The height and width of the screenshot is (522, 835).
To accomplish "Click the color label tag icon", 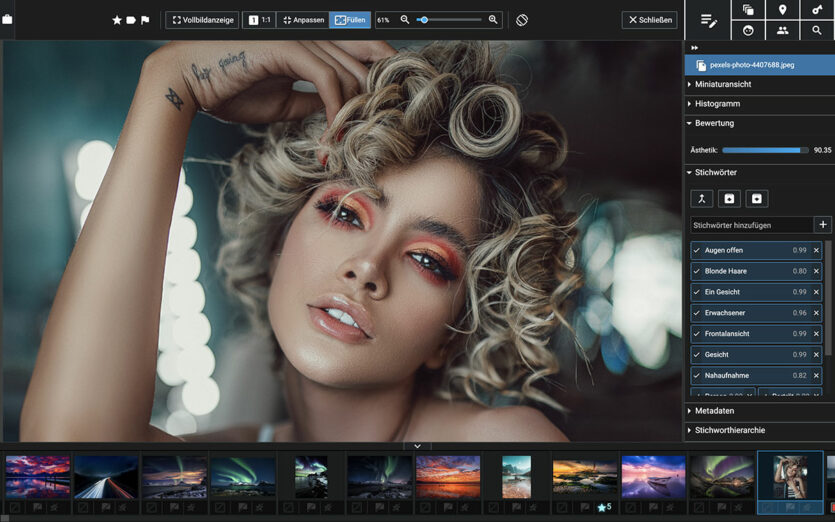I will 131,20.
